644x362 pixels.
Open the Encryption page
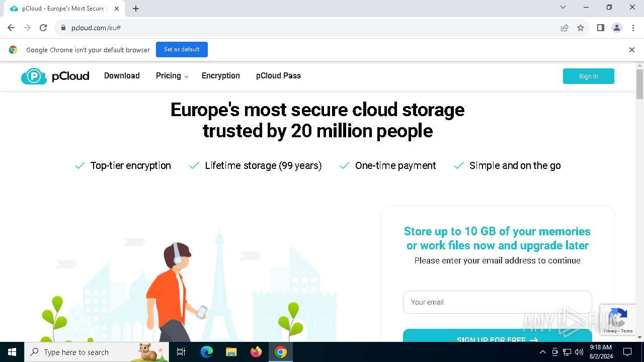click(221, 76)
